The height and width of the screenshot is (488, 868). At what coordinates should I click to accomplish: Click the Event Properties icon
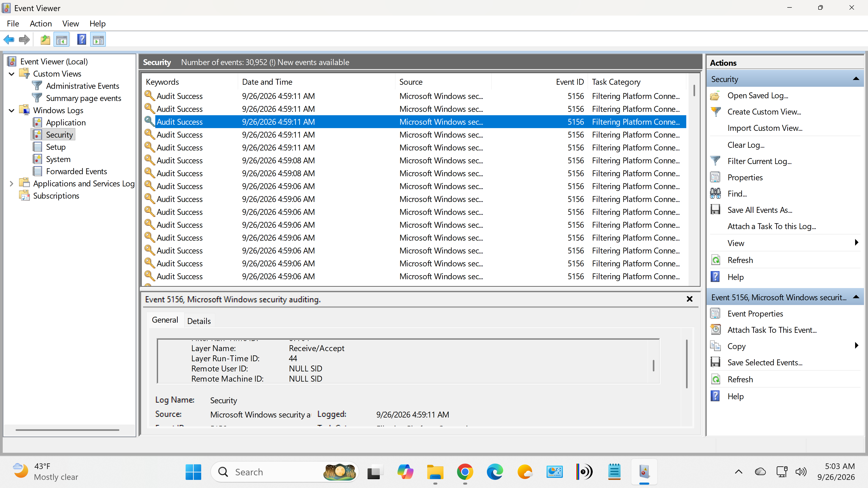click(715, 314)
